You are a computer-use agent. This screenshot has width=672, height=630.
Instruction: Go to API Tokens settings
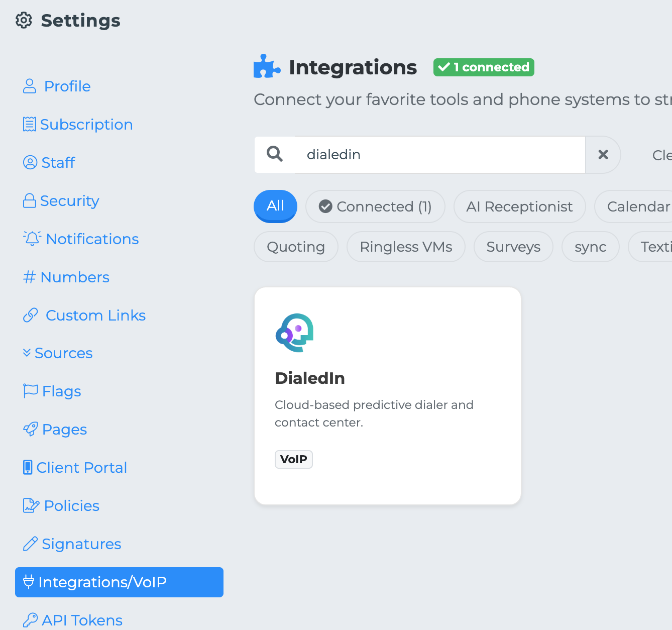(x=82, y=620)
